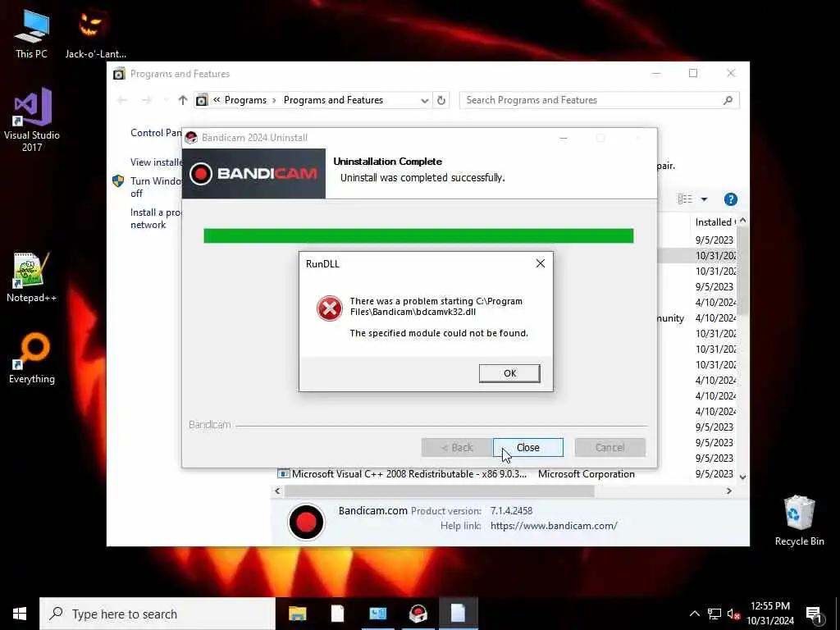This screenshot has height=630, width=840.
Task: Open Help with the blue question mark
Action: [730, 199]
